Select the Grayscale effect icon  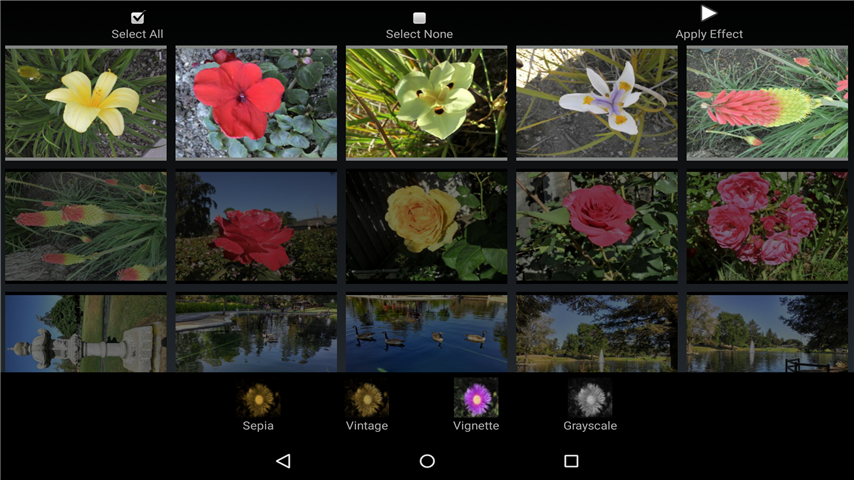tap(590, 398)
